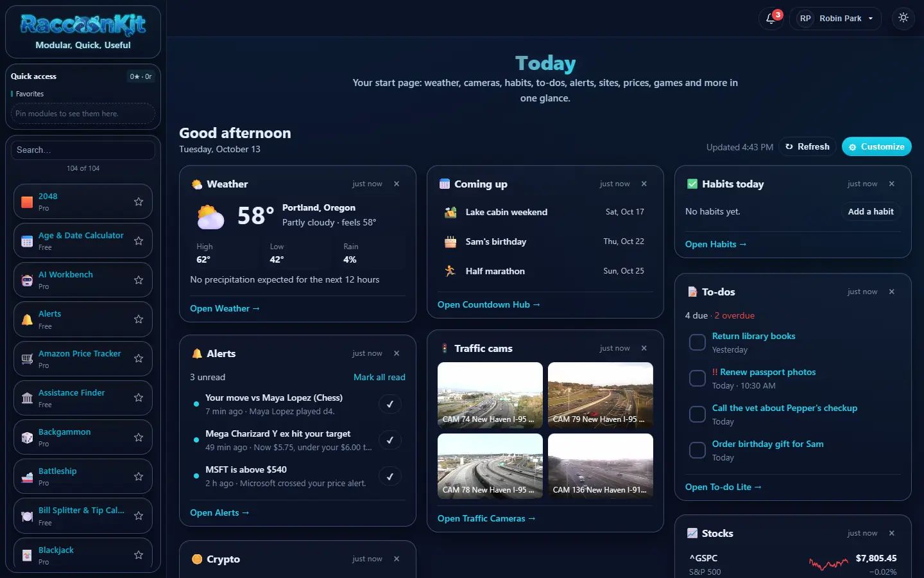This screenshot has height=578, width=924.
Task: Click the Refresh button
Action: [807, 146]
